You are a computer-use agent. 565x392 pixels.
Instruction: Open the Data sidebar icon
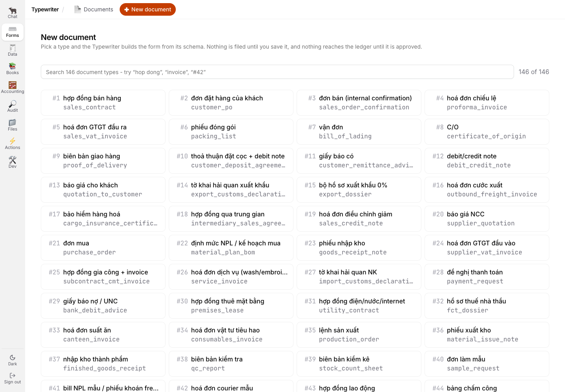pos(13,51)
